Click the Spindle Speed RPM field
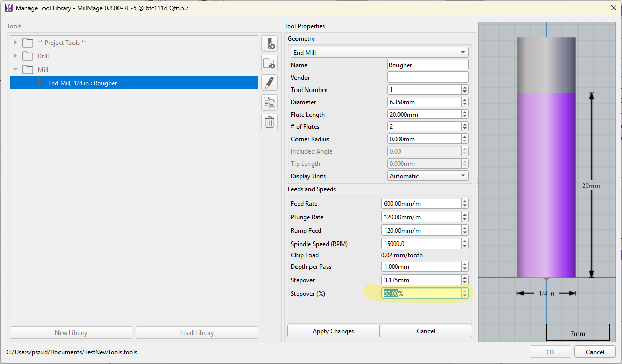This screenshot has width=622, height=364. (x=421, y=244)
